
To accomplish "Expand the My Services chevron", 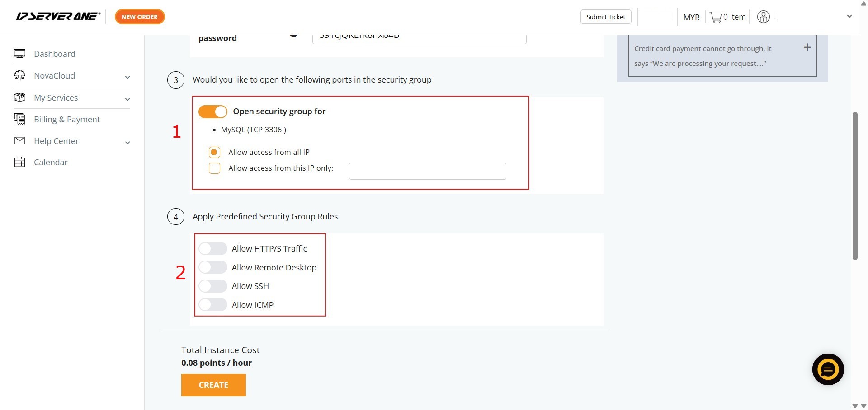I will 127,99.
